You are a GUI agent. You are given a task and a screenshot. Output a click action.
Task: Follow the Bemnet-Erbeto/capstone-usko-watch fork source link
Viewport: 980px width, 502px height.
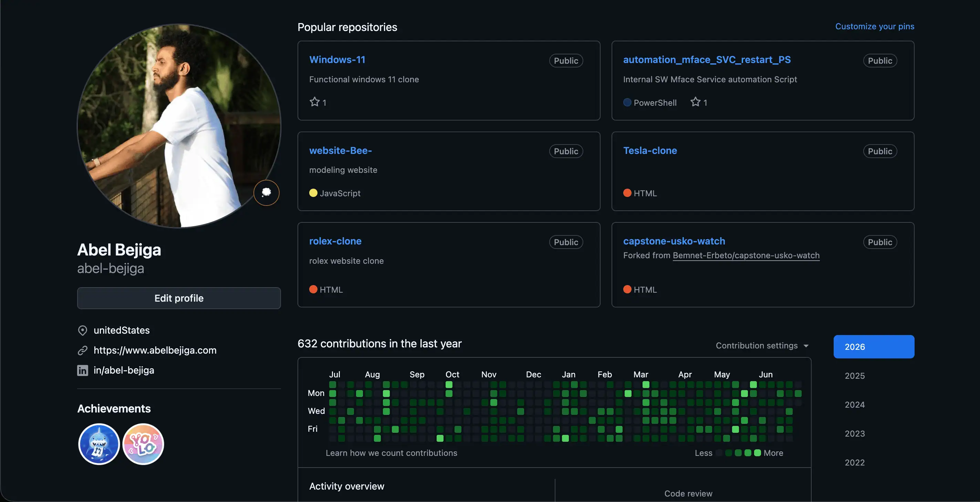pos(746,255)
